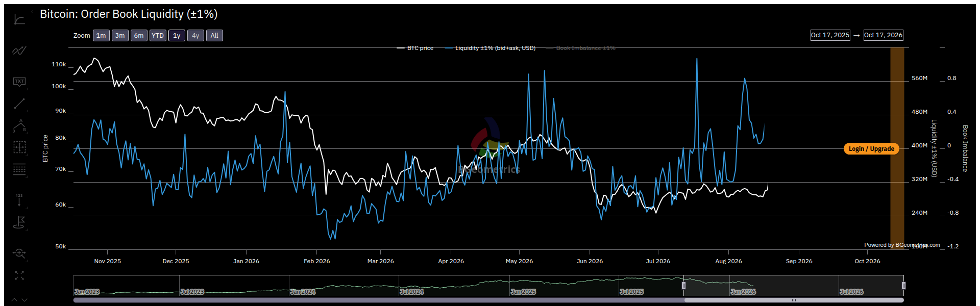Select the 123 counter arrow tool
The height and width of the screenshot is (306, 980).
(19, 200)
